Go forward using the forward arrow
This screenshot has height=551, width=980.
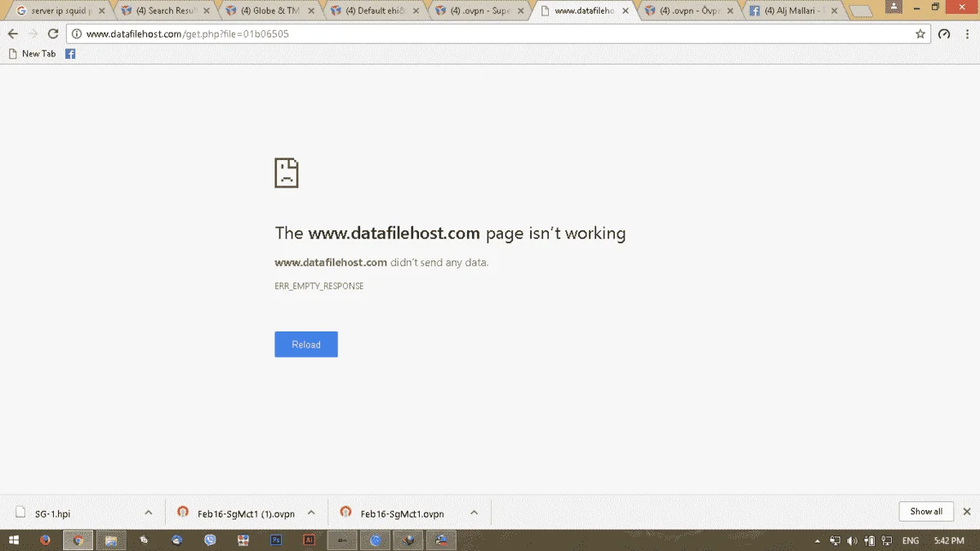(33, 34)
